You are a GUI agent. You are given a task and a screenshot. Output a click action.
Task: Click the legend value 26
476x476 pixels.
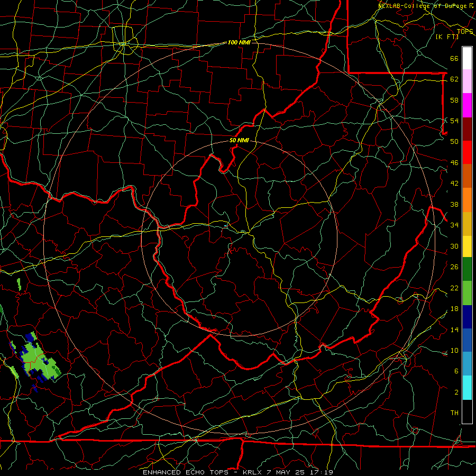[454, 267]
